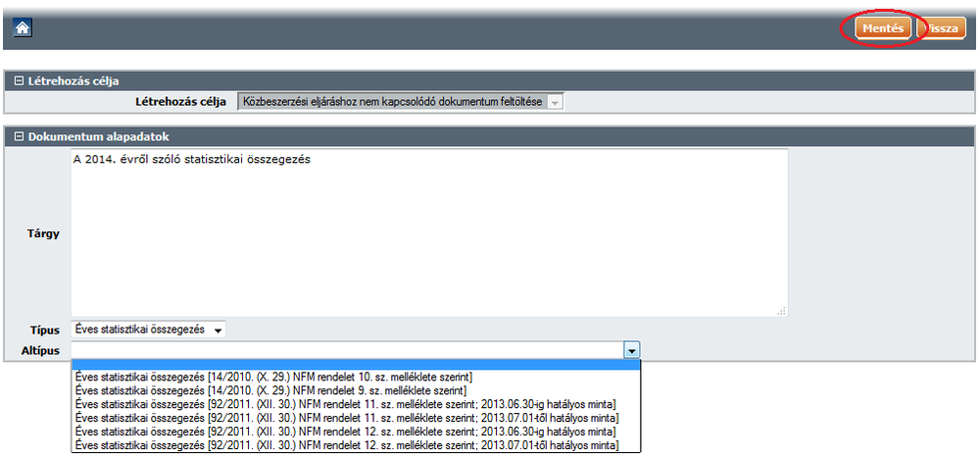Viewport: 980px width, 459px height.
Task: Collapse the Létrehozás célja section with its minus icon
Action: point(14,81)
